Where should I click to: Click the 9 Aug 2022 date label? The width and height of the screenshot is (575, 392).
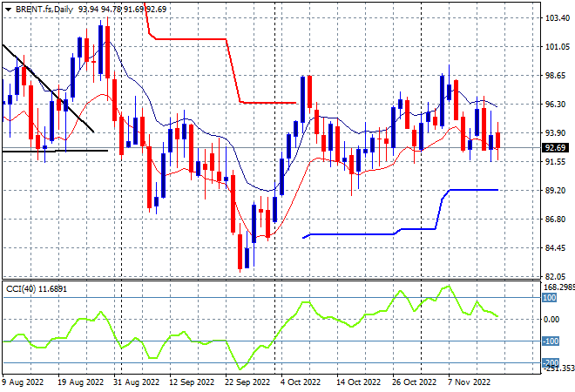click(23, 382)
